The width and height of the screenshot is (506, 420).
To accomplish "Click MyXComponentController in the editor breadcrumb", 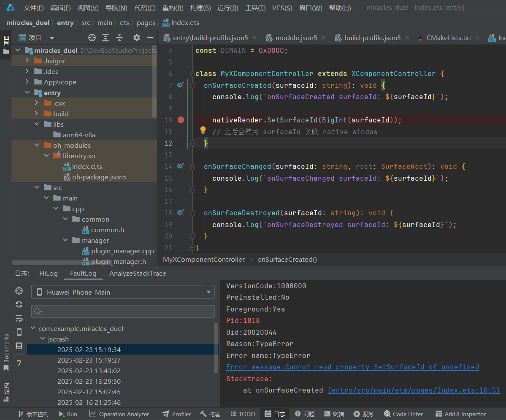I will (x=204, y=260).
